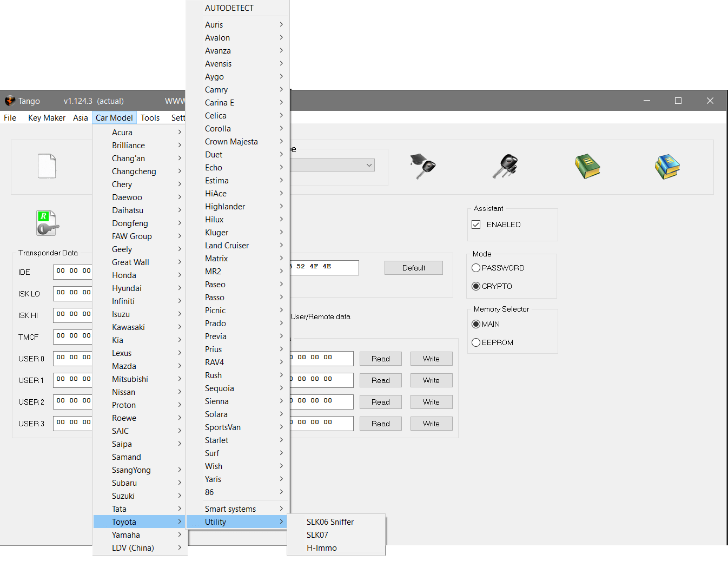The width and height of the screenshot is (728, 561).
Task: Select EEPROM in Memory Selector
Action: [476, 342]
